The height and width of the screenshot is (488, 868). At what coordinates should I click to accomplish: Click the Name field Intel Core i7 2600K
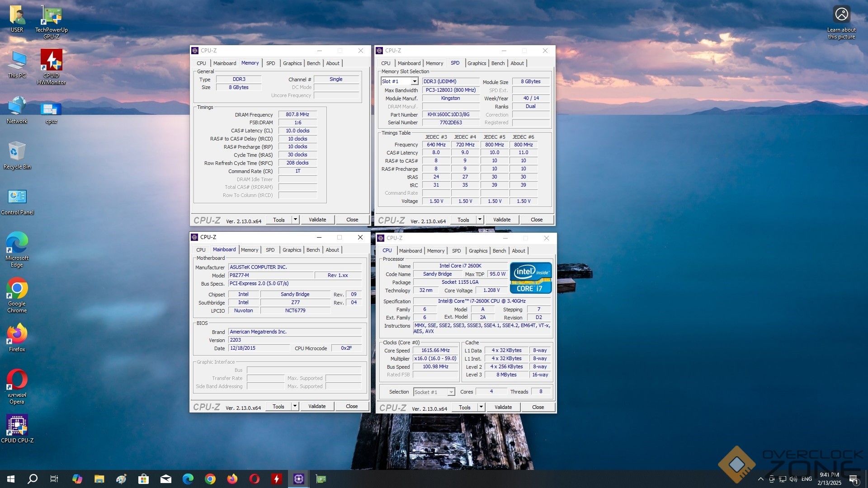(x=460, y=266)
